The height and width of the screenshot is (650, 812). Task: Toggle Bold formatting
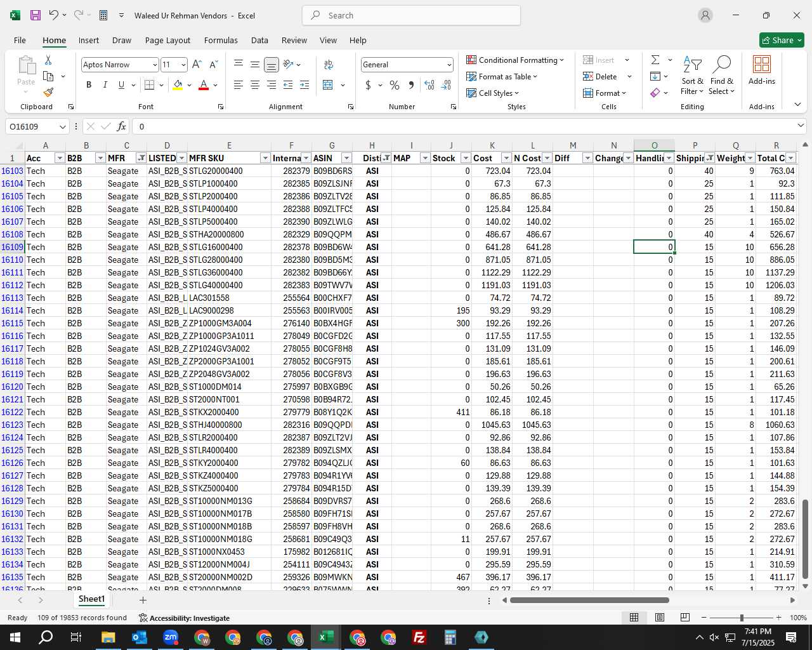[89, 84]
